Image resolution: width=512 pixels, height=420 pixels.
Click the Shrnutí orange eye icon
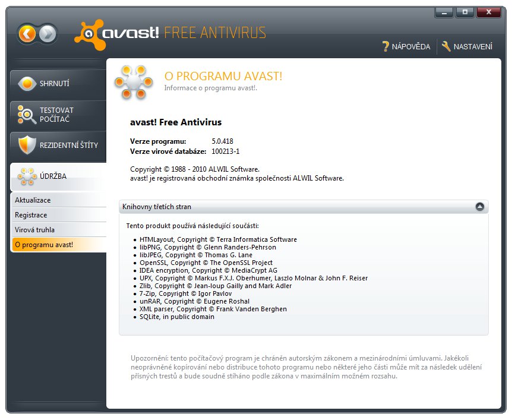tap(27, 84)
